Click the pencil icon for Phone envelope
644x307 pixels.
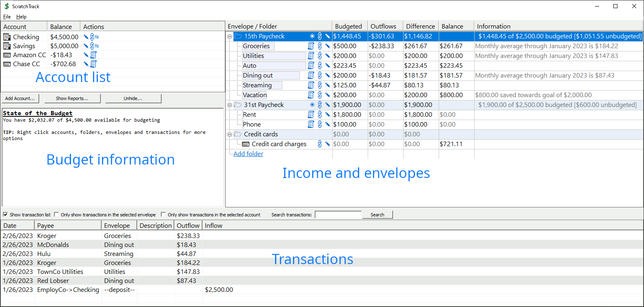tap(327, 125)
